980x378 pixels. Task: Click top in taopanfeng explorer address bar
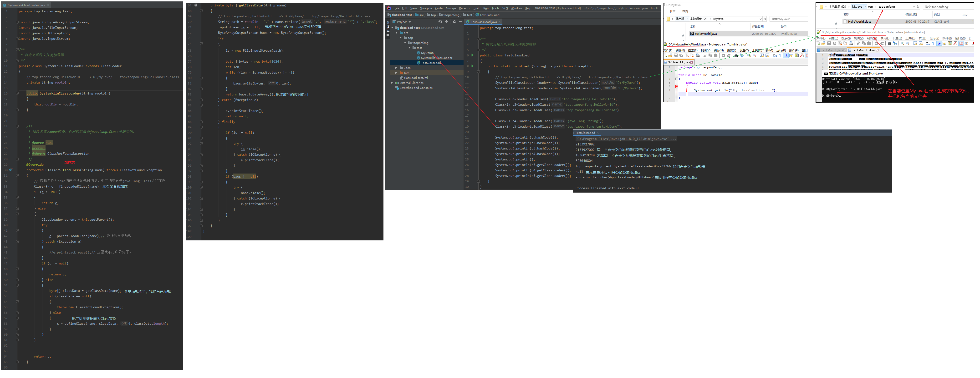click(x=870, y=6)
